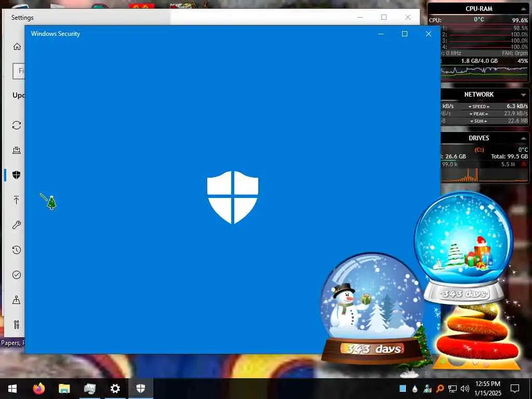Click the SPEED row label in NETWORK gadget
The height and width of the screenshot is (399, 532).
(478, 107)
